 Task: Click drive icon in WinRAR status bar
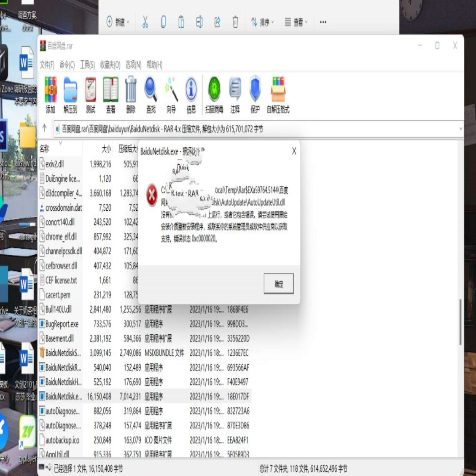pyautogui.click(x=42, y=468)
